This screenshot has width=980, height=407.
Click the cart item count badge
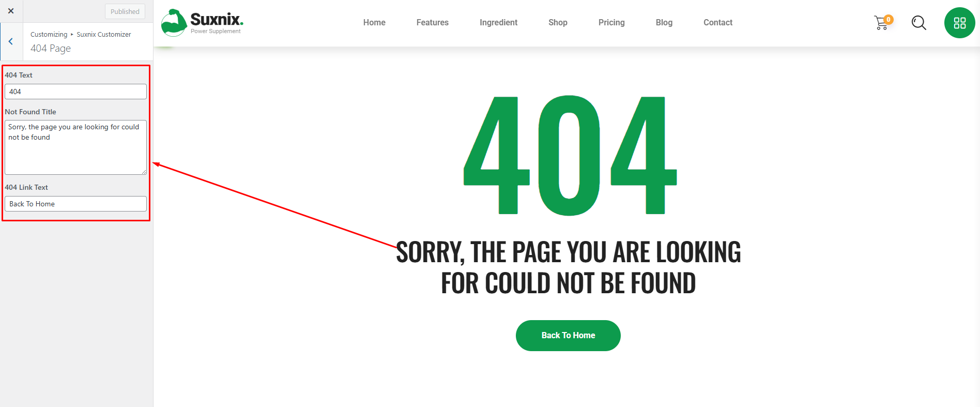click(889, 20)
